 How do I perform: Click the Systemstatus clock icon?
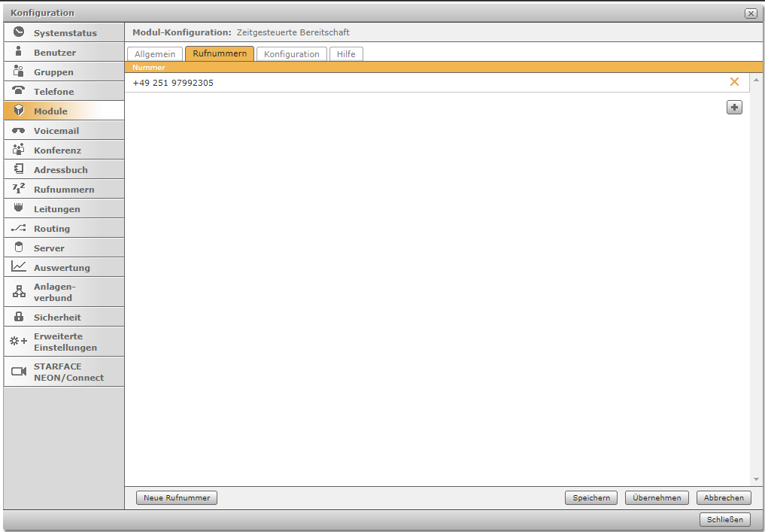19,32
